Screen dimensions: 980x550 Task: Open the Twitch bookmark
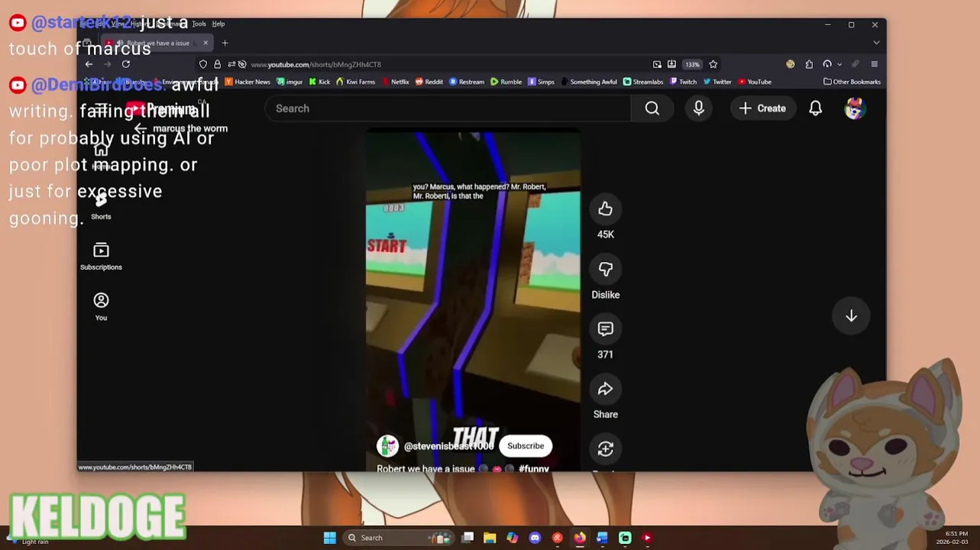[684, 82]
